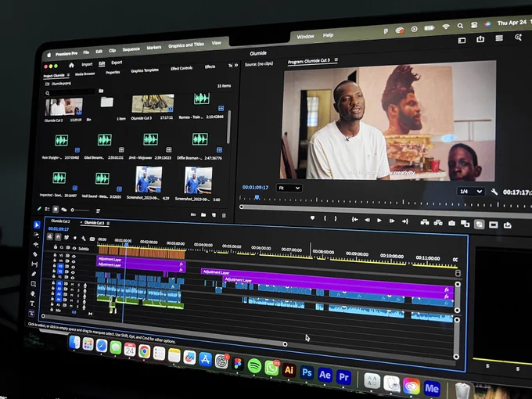This screenshot has width=532, height=399.
Task: Toggle safe margins button in Program monitor
Action: (493, 225)
